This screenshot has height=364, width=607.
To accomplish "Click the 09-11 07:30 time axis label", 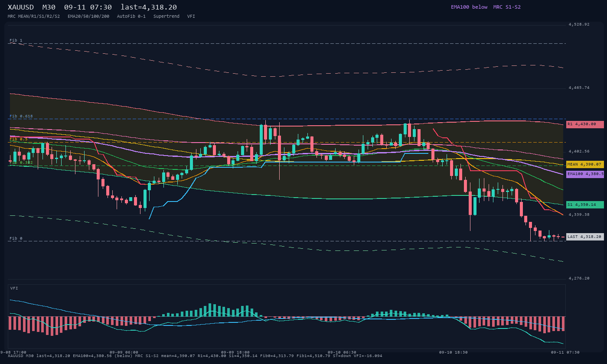I will pos(565,352).
